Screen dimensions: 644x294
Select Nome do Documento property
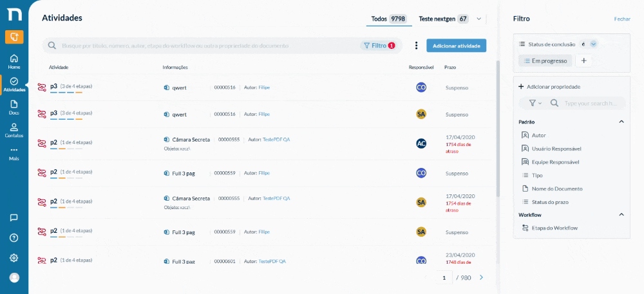[552, 188]
